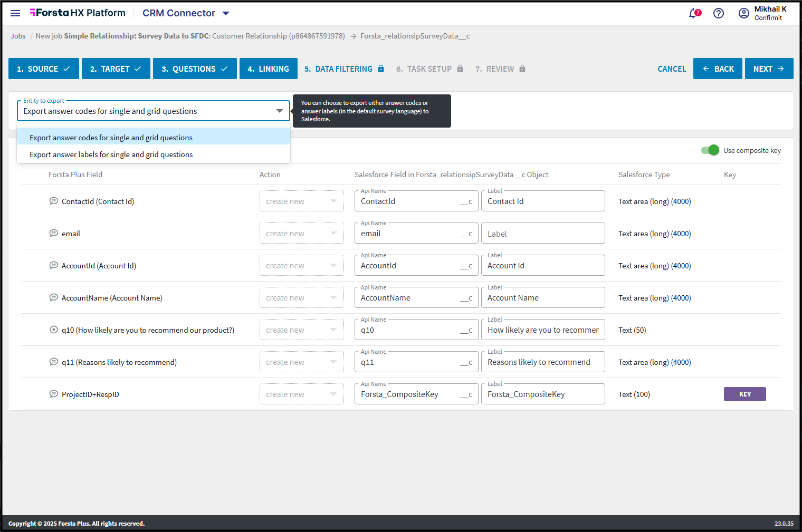The image size is (802, 532).
Task: Select Export answer labels option
Action: [x=154, y=154]
